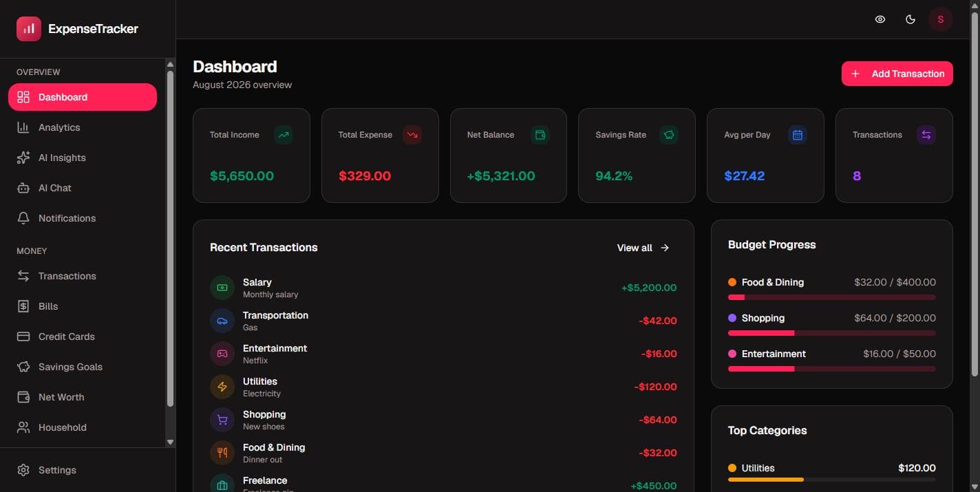Open Dashboard in the sidebar
This screenshot has width=980, height=492.
coord(83,97)
